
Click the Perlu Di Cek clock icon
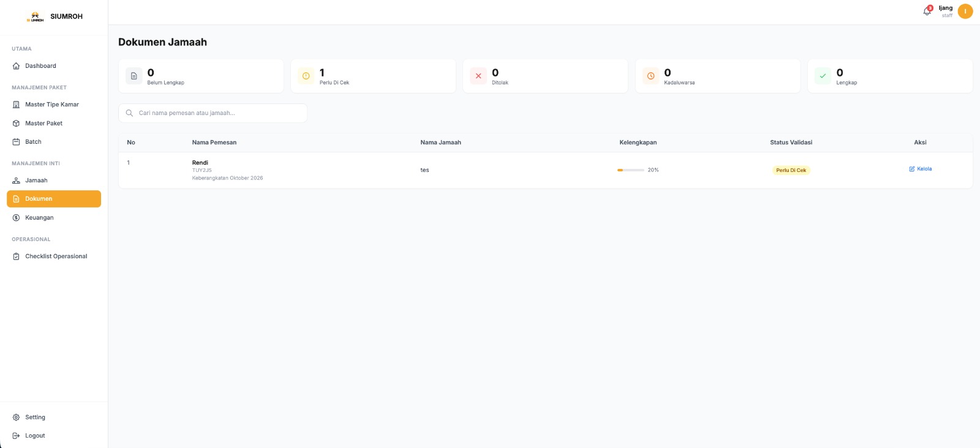pyautogui.click(x=306, y=76)
